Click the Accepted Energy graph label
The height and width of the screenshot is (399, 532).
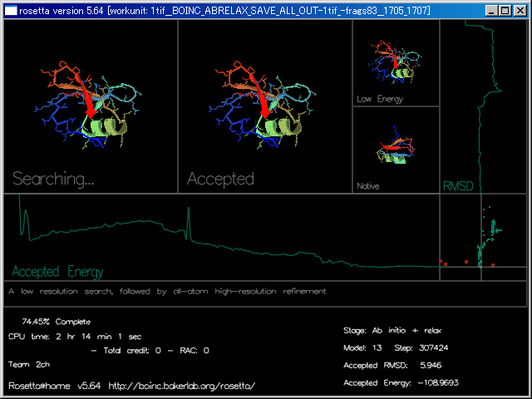58,272
